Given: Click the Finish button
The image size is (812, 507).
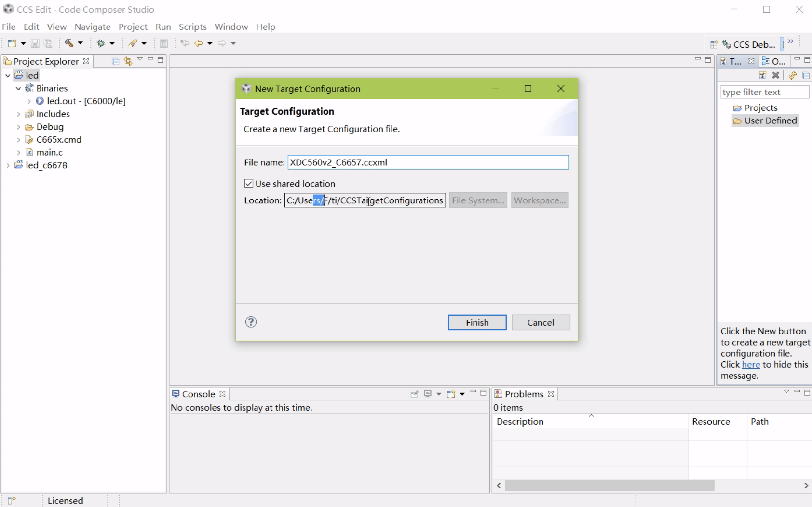Looking at the screenshot, I should [x=476, y=322].
